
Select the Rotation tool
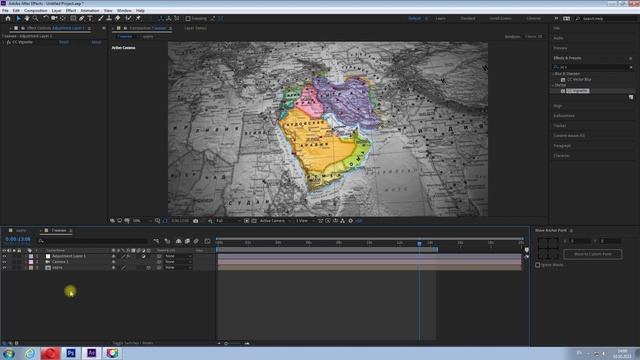tap(45, 18)
